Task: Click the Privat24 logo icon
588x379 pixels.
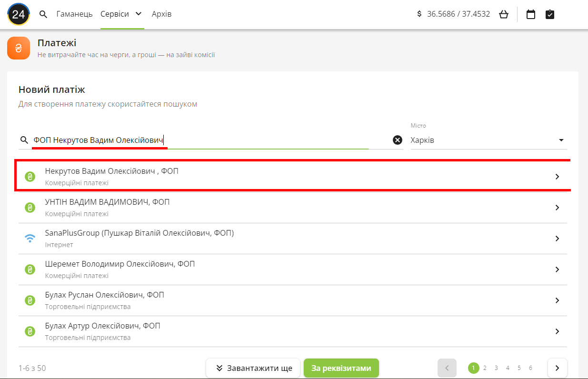Action: point(19,14)
